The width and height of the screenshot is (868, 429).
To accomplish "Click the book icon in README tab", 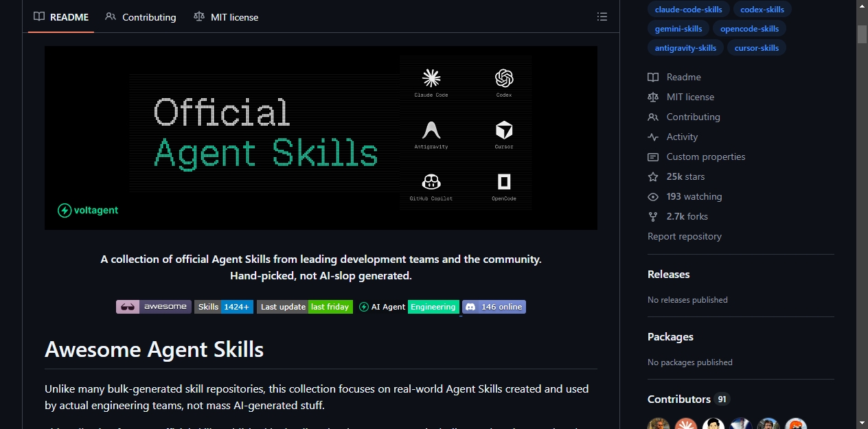I will click(x=39, y=16).
